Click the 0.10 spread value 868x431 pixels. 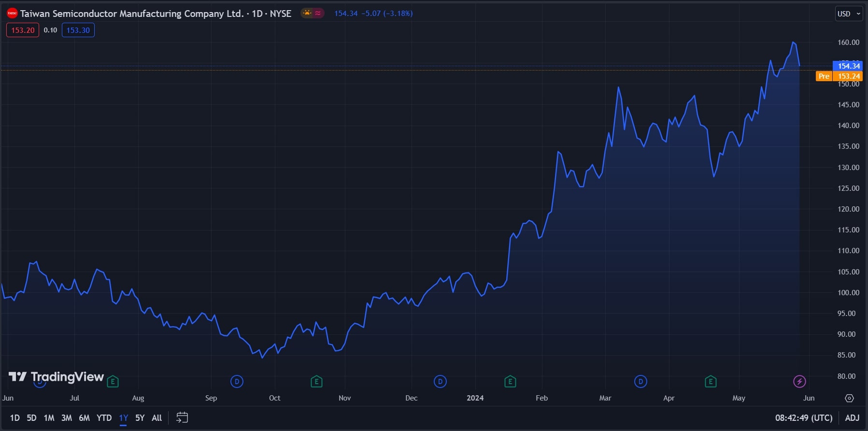click(50, 30)
